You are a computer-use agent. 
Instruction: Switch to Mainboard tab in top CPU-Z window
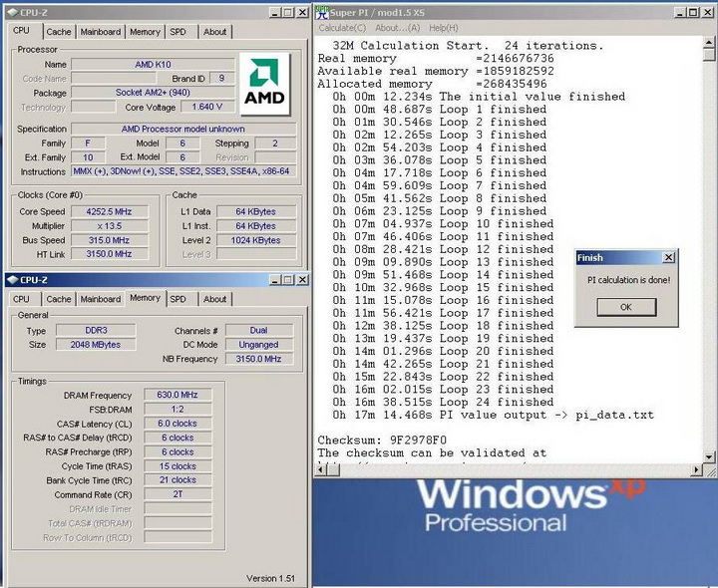[x=101, y=32]
